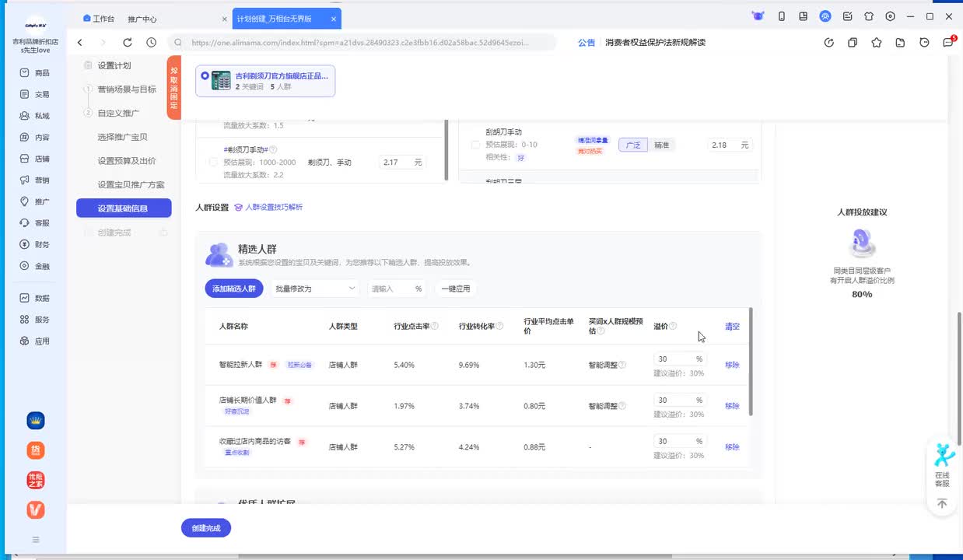Select 广泛 match mode for 刮胡刀手动
The image size is (963, 560).
[x=633, y=145]
